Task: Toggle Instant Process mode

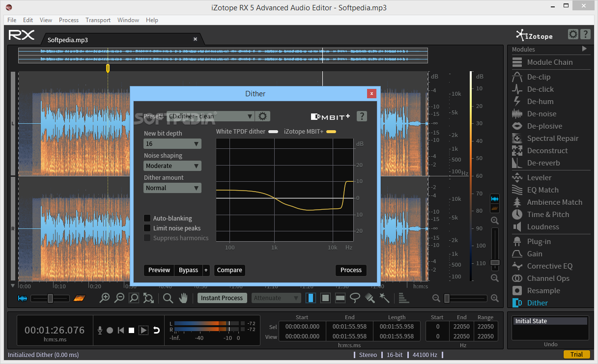Action: point(222,298)
